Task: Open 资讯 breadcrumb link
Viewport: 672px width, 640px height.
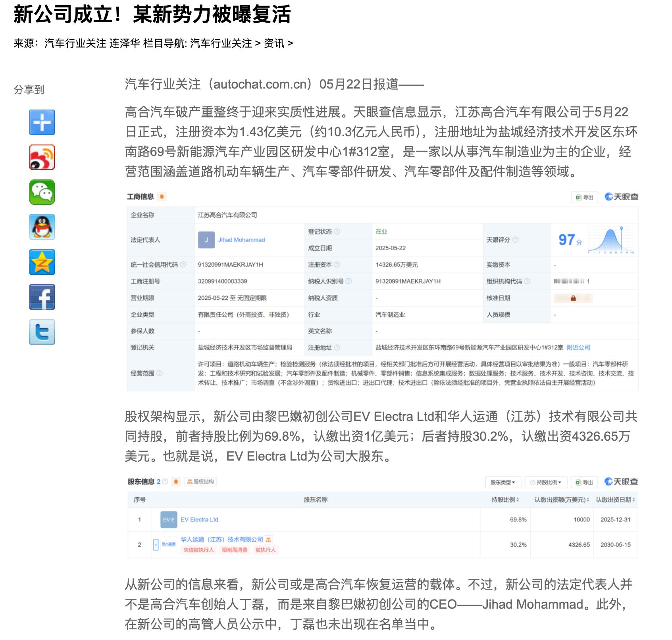Action: click(x=274, y=43)
